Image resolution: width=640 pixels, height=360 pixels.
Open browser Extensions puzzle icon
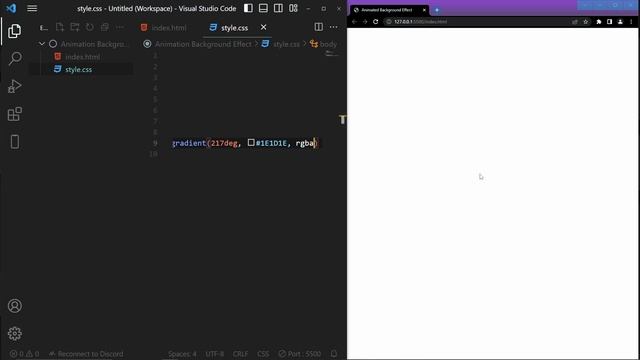[x=599, y=22]
